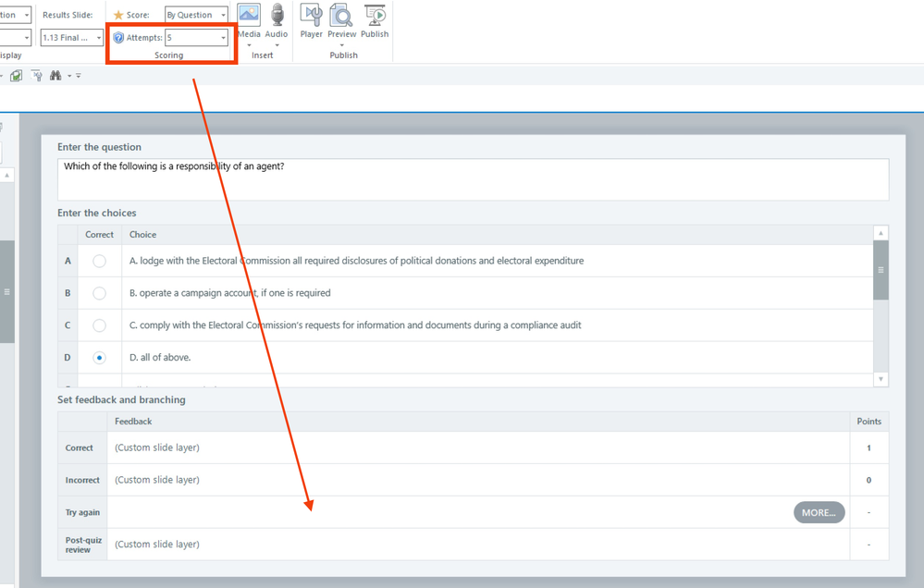Click the gold star Score icon
Screen dimensions: 924x588
[118, 15]
